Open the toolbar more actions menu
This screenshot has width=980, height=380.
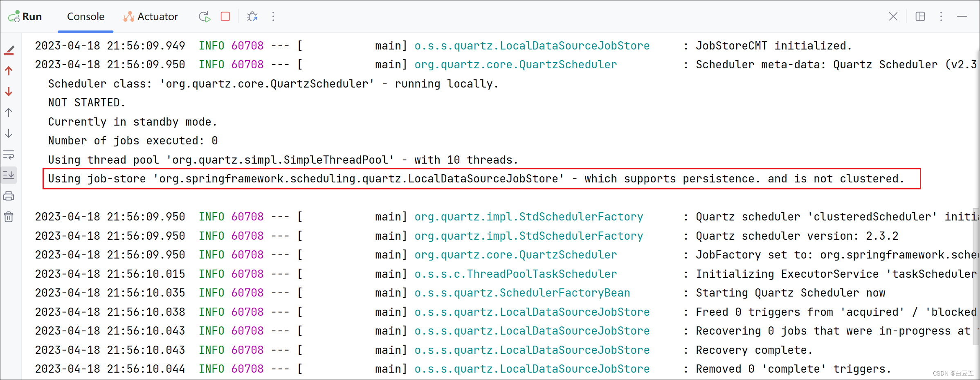point(273,17)
